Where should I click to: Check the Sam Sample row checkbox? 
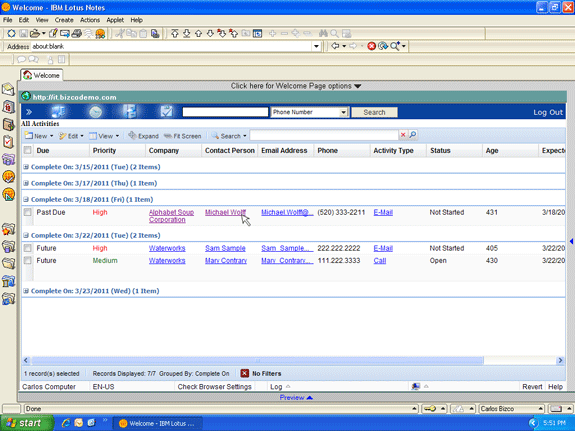[28, 248]
